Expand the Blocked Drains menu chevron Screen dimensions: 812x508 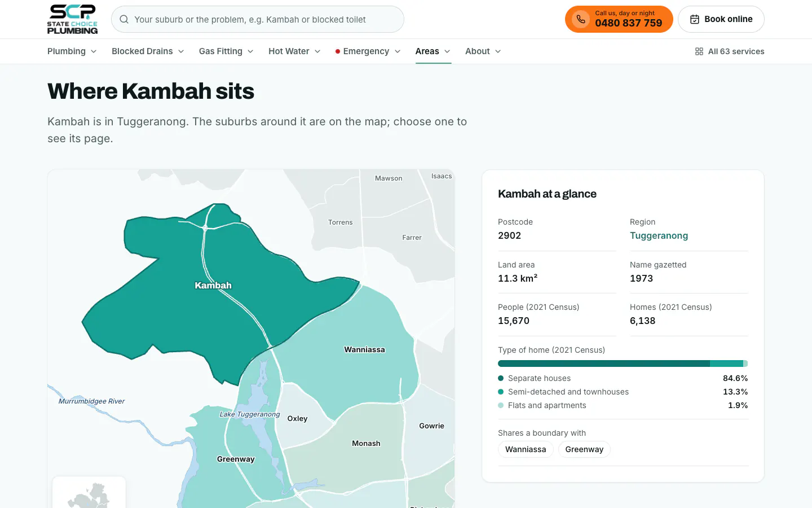point(181,51)
